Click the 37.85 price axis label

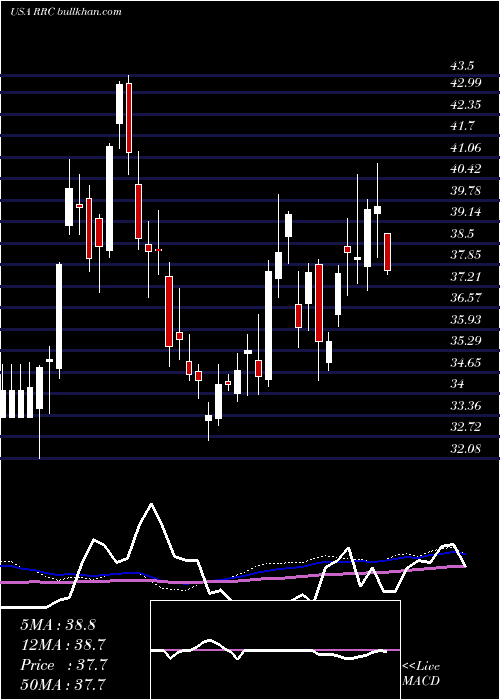click(466, 255)
